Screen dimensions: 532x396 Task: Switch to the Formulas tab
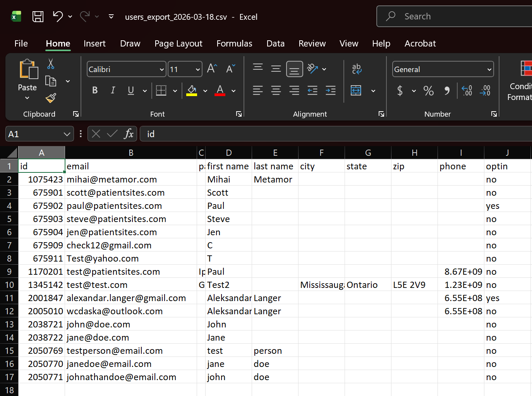[x=234, y=43]
